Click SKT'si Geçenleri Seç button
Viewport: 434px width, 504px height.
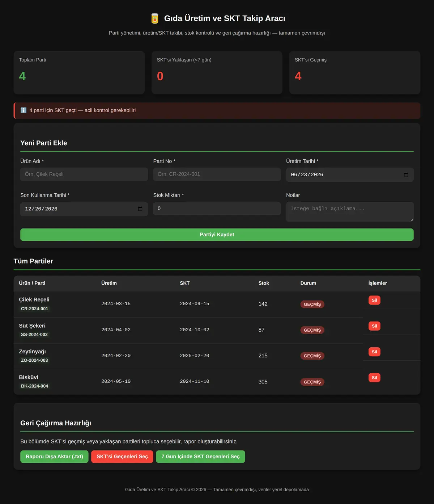[x=122, y=457]
